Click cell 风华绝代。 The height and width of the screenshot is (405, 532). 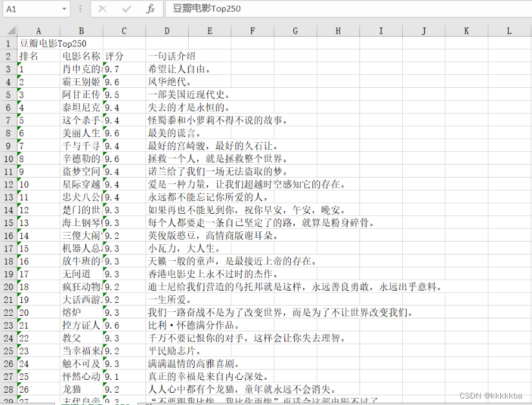tap(169, 81)
